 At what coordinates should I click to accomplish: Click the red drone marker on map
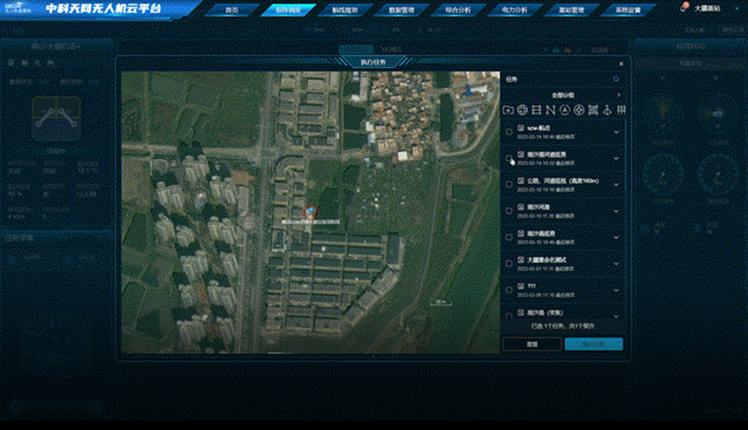click(310, 211)
